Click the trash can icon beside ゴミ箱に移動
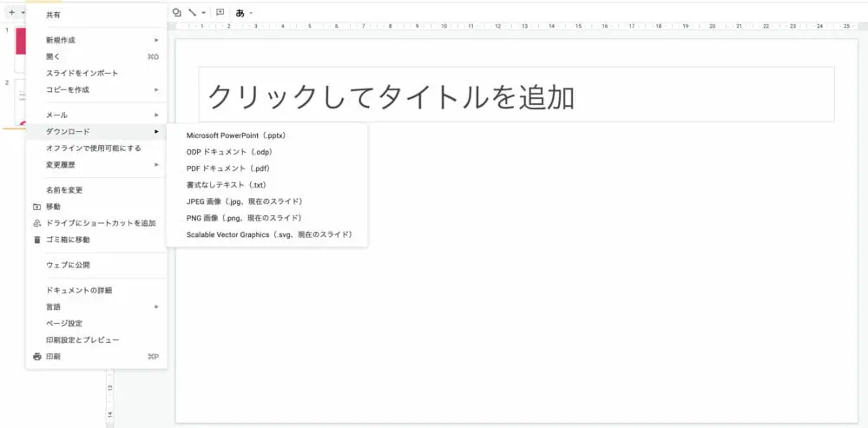868x428 pixels. 36,240
